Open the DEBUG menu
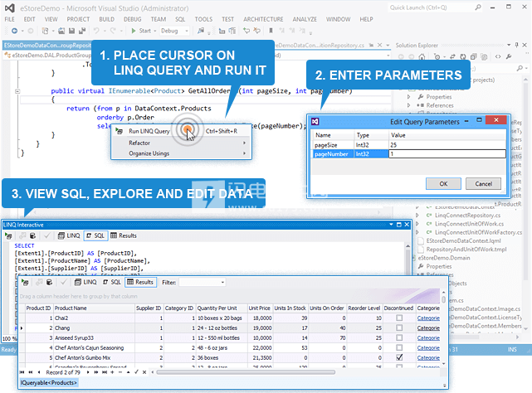532x393 pixels. tap(132, 19)
